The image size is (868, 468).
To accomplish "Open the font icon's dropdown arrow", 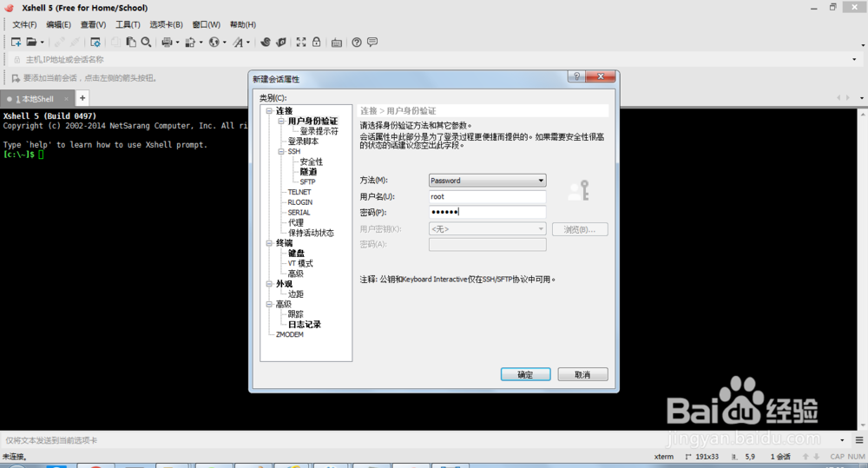I will pos(248,42).
